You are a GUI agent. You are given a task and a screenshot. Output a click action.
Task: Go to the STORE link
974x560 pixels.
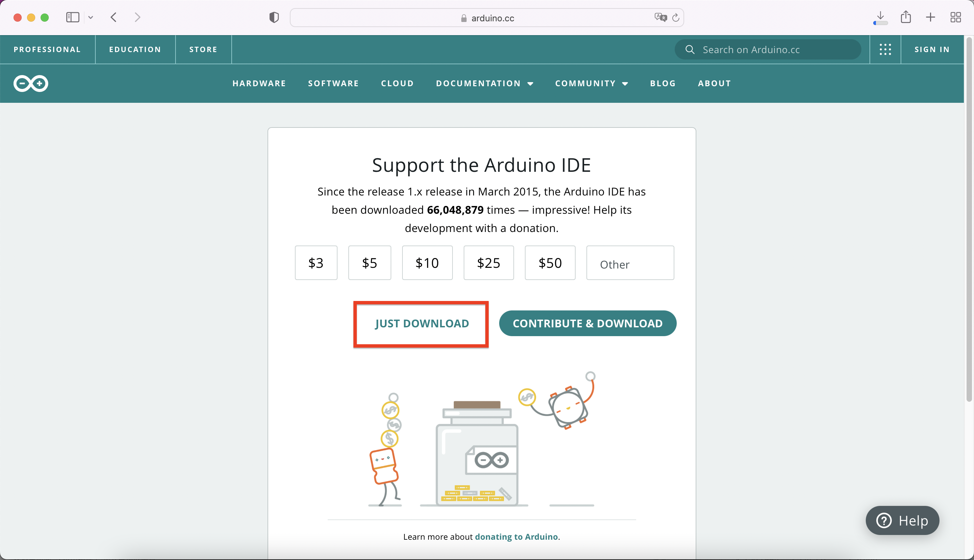tap(203, 50)
